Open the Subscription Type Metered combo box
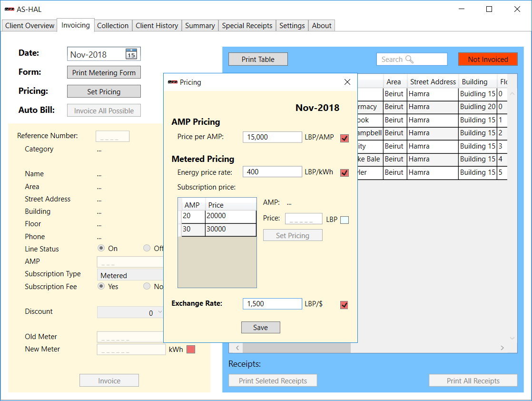Image resolution: width=532 pixels, height=401 pixels. coord(130,275)
